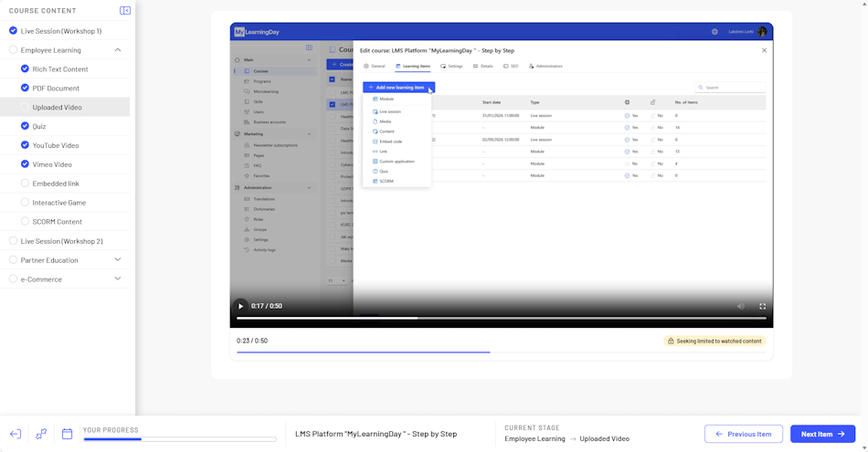The height and width of the screenshot is (452, 868).
Task: Click the SCORM entry icon in video dropdown
Action: point(375,182)
